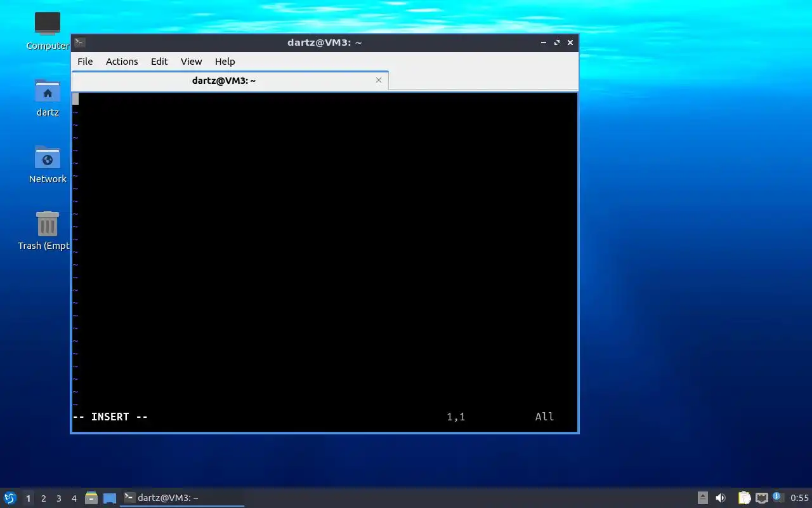The width and height of the screenshot is (812, 508).
Task: Maximize the terminal window
Action: (557, 43)
